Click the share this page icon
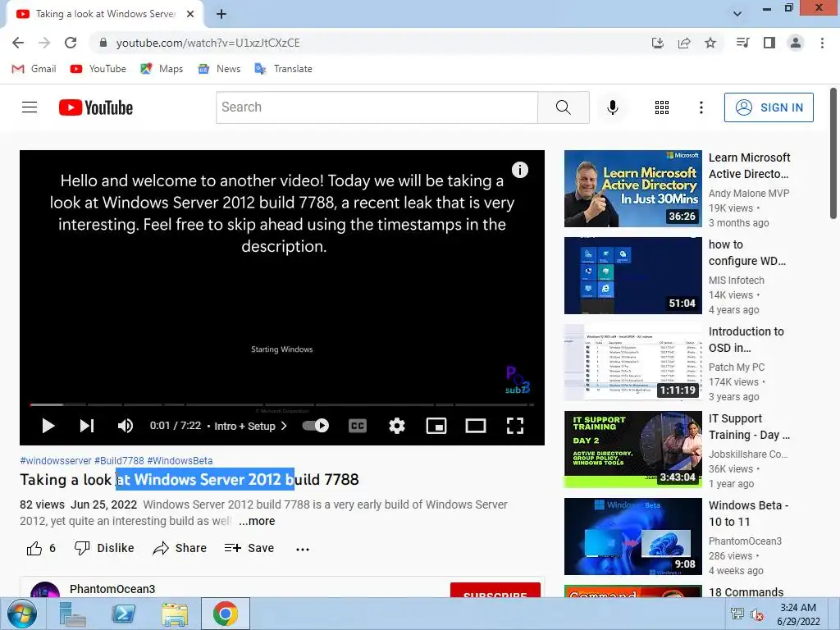Viewport: 840px width, 630px height. 684,43
